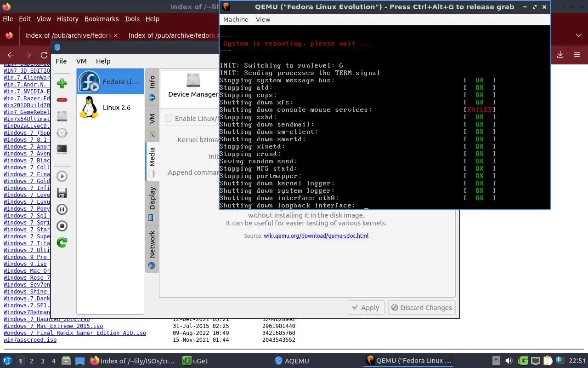Open Firefox's Bookmarks menu
The width and height of the screenshot is (588, 368).
pyautogui.click(x=102, y=19)
